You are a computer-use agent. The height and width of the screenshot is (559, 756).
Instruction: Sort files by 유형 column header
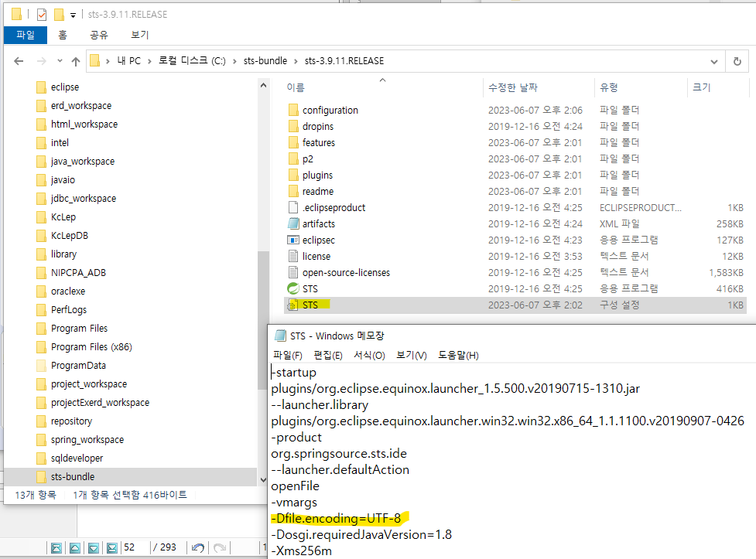[x=608, y=87]
